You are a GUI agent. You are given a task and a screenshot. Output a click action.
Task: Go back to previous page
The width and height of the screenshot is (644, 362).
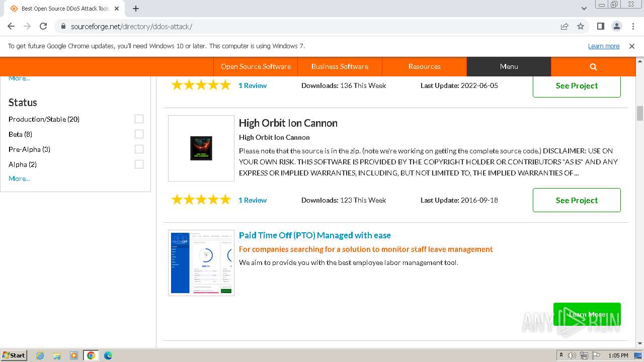pyautogui.click(x=11, y=26)
